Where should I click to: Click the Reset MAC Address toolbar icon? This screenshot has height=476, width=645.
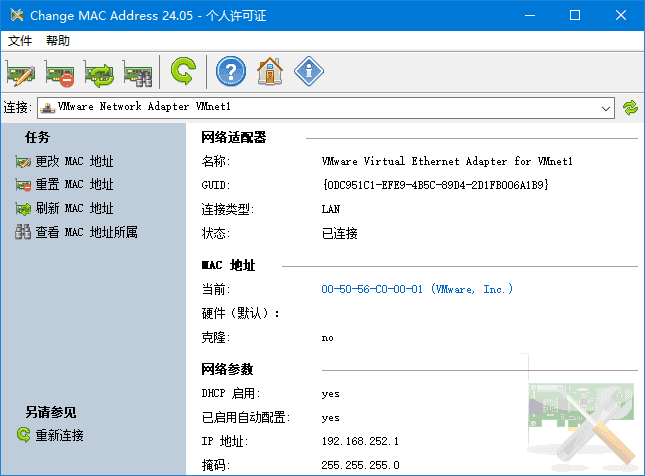tap(59, 72)
